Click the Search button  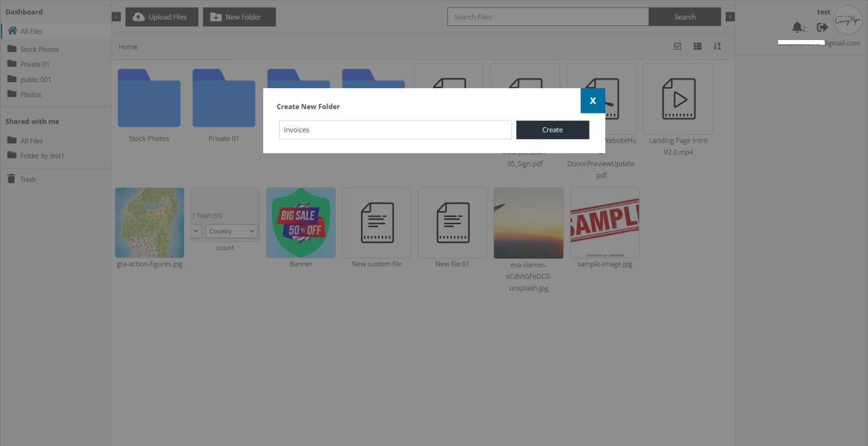pyautogui.click(x=685, y=17)
